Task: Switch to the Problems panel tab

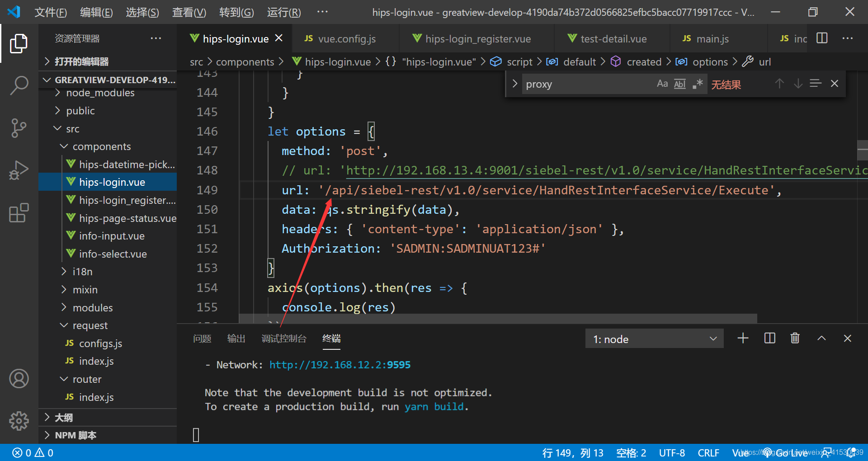Action: tap(202, 339)
